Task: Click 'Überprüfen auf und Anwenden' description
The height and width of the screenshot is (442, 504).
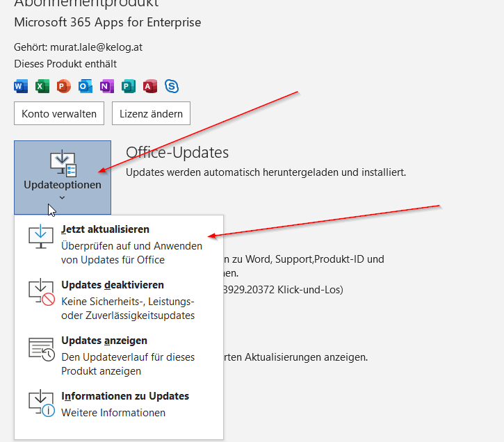Action: pyautogui.click(x=132, y=246)
